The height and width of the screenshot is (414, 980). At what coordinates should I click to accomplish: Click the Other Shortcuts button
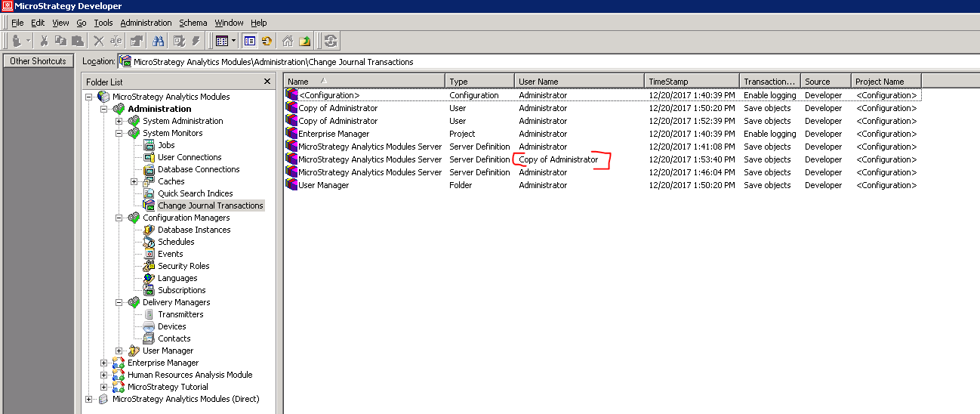point(38,61)
